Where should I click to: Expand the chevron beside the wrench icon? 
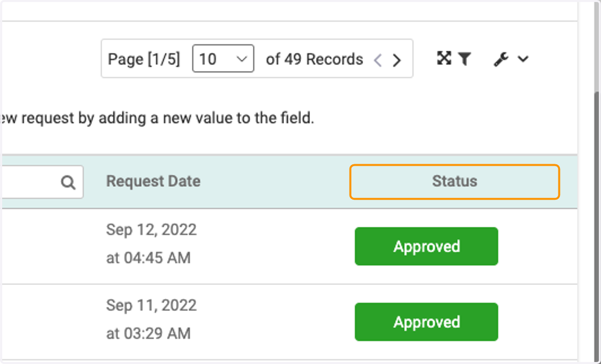(x=522, y=60)
